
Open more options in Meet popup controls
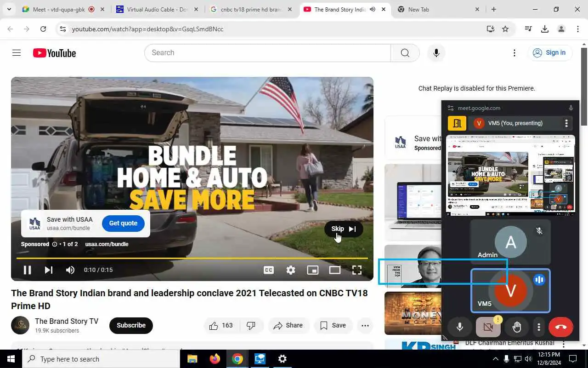tap(539, 327)
